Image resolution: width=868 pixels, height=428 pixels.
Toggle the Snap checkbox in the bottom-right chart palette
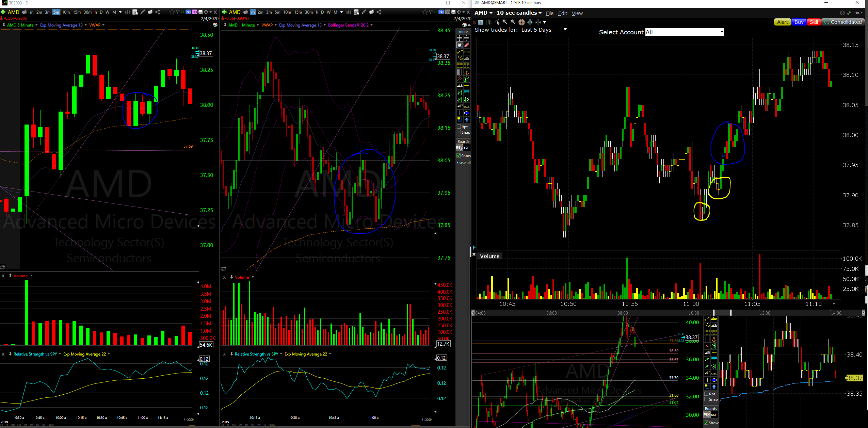coord(706,399)
